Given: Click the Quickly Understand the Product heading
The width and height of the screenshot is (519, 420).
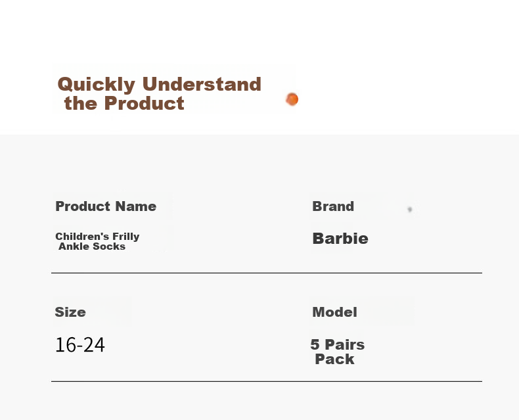Looking at the screenshot, I should (160, 93).
